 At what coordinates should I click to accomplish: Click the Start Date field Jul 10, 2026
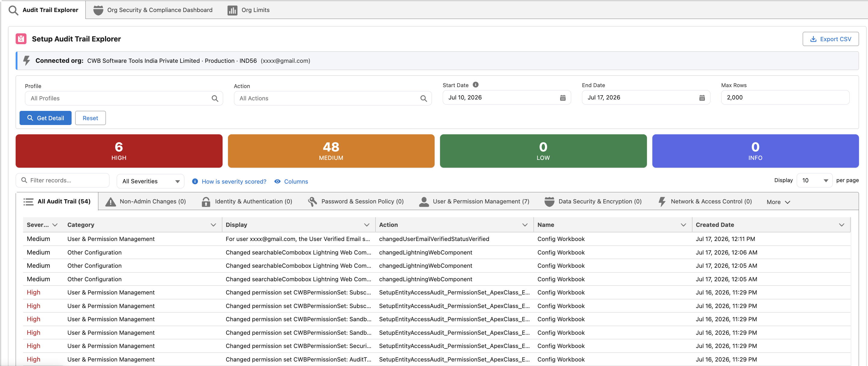pyautogui.click(x=506, y=98)
